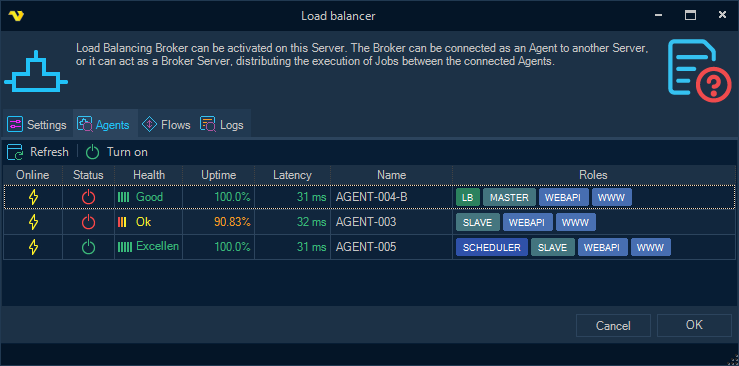The height and width of the screenshot is (366, 739).
Task: Click the SLAVE badge for AGENT-005
Action: click(553, 247)
